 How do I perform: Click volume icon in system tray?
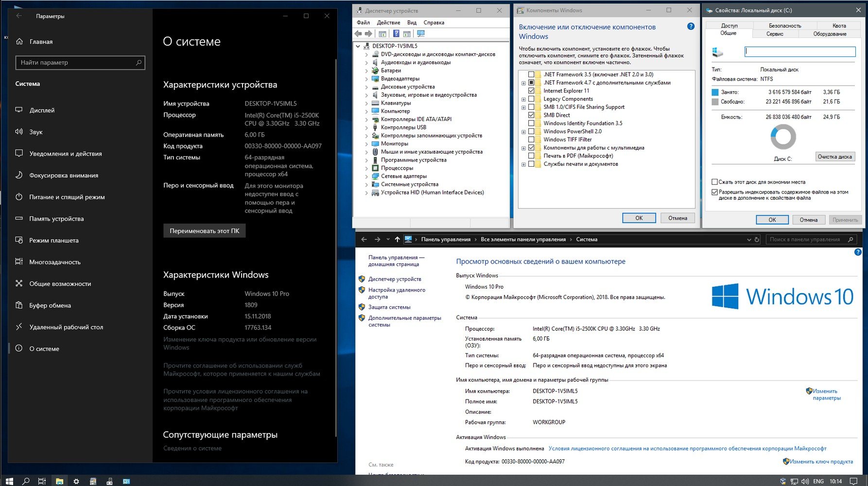coord(805,481)
